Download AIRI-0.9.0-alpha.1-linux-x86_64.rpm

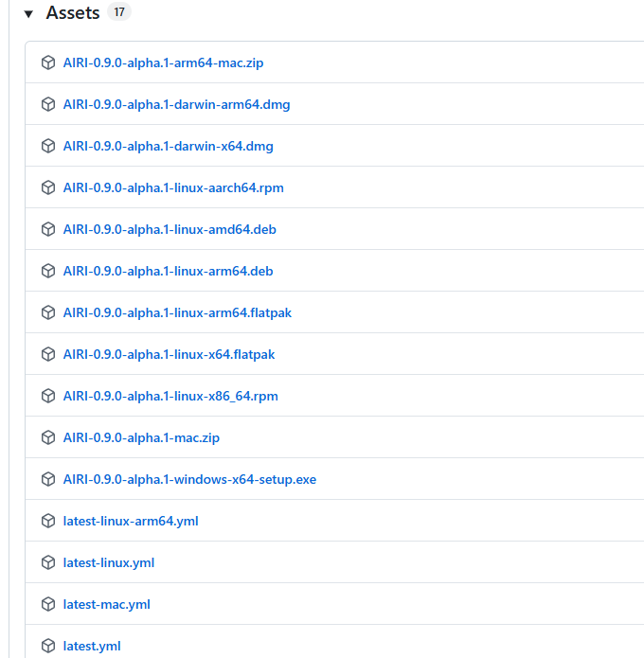click(x=170, y=396)
